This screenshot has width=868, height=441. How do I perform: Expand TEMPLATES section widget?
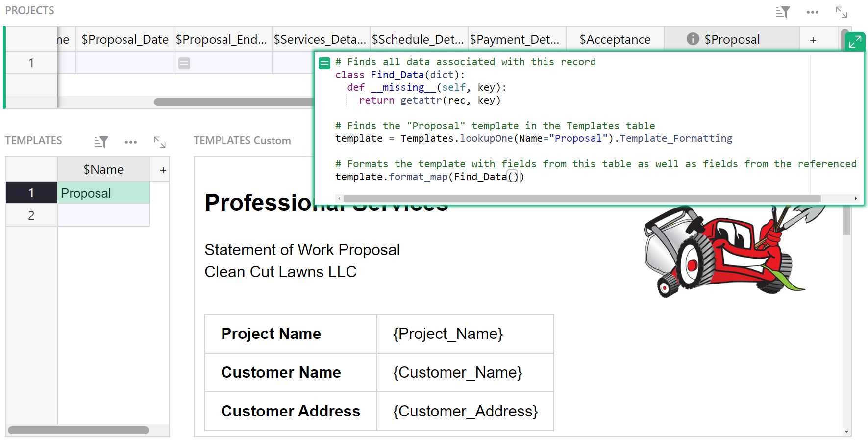pyautogui.click(x=160, y=142)
